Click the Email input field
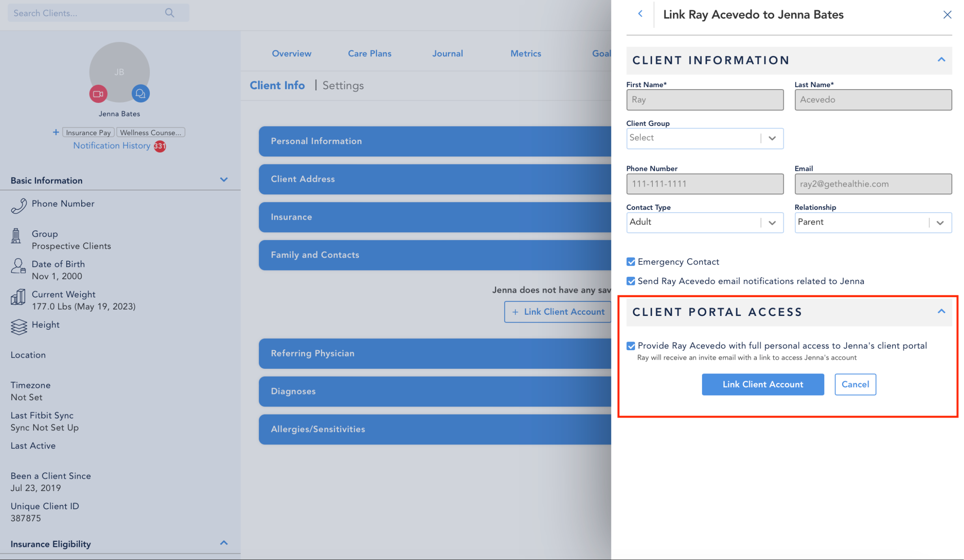The image size is (964, 560). tap(873, 184)
